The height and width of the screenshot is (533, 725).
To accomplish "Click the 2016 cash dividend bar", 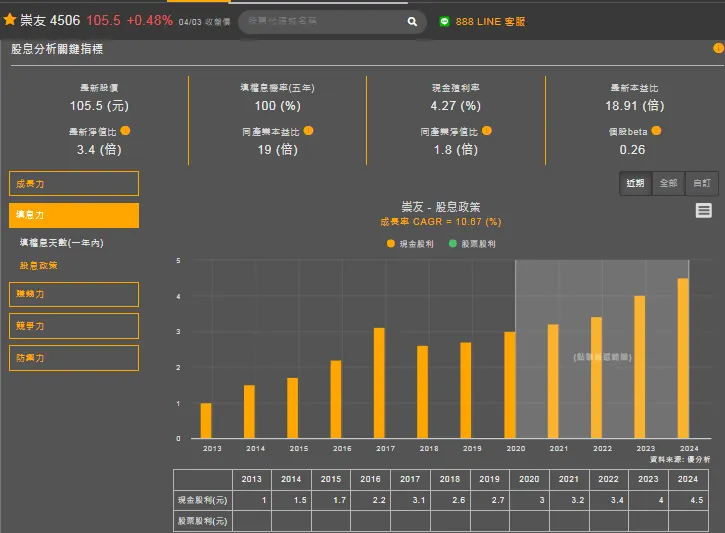I will click(x=336, y=399).
